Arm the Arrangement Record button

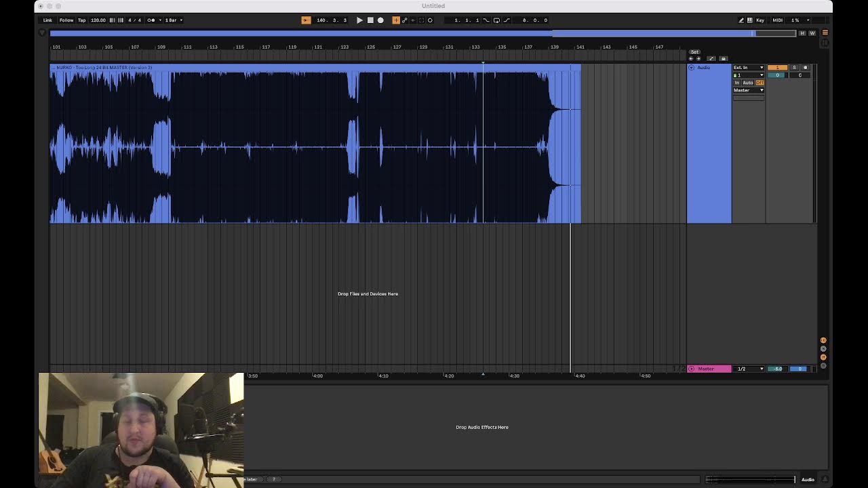click(380, 20)
